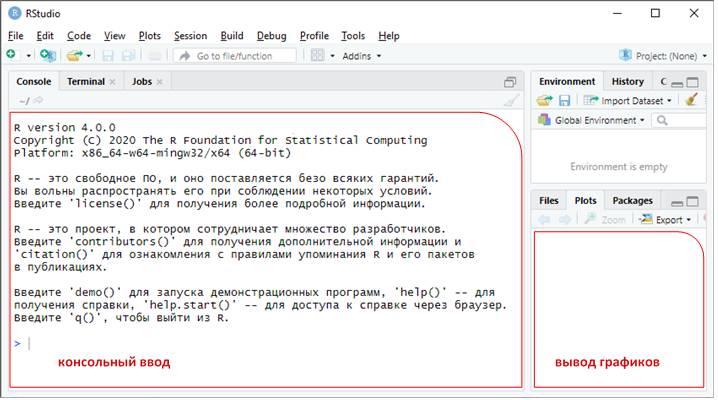Load workspace using Environment folder icon
The image size is (718, 400).
point(544,100)
